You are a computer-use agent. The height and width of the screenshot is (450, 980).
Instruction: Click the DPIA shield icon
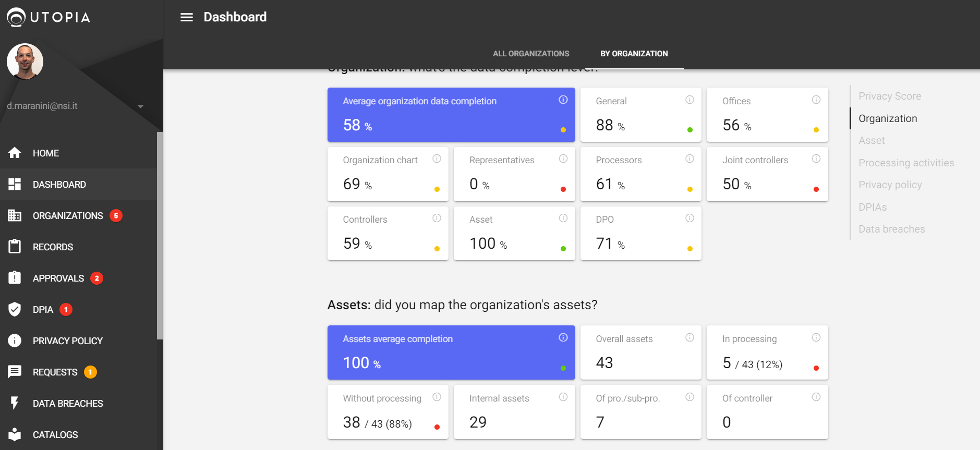15,309
